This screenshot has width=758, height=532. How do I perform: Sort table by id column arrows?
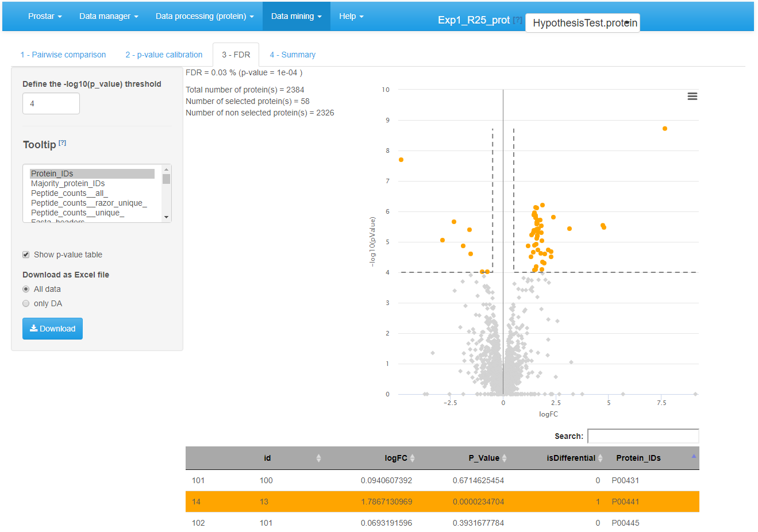coord(318,458)
